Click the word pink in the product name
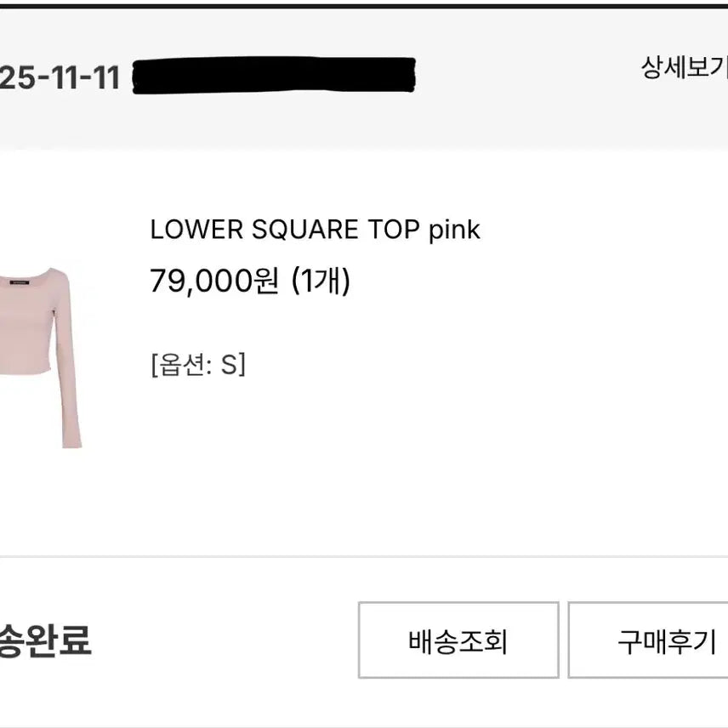Screen dimensions: 728x728 click(x=454, y=230)
